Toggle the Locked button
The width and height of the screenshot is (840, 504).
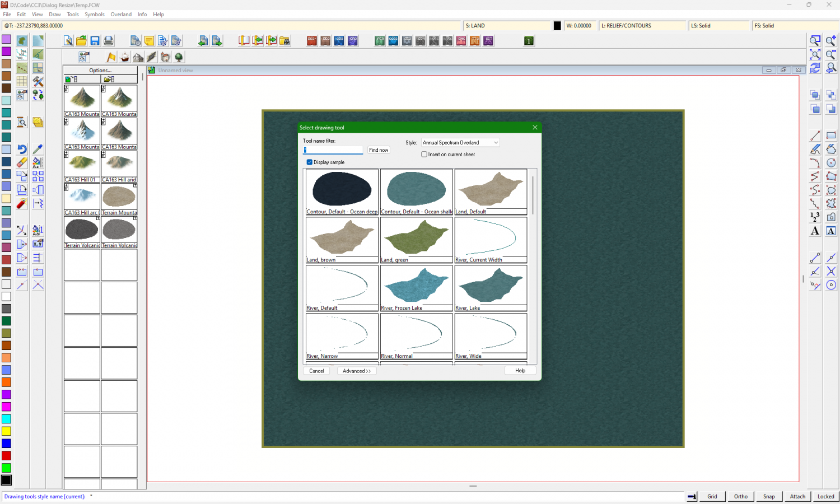pos(826,496)
